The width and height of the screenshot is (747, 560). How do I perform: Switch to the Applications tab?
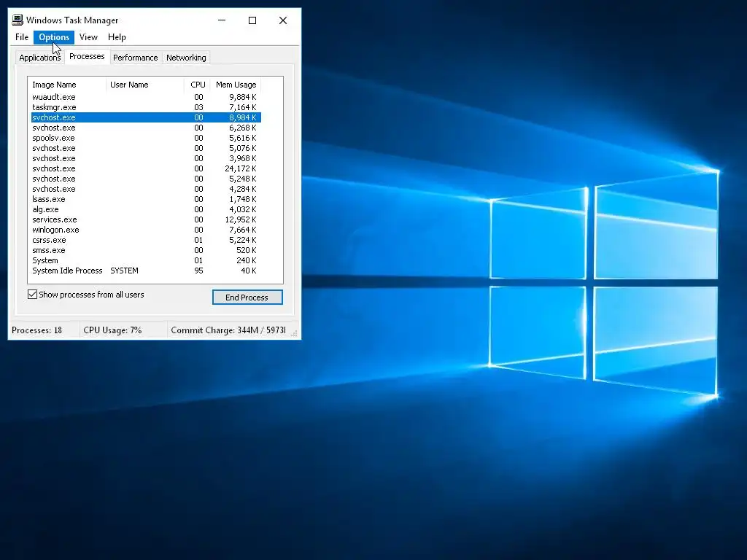coord(40,58)
